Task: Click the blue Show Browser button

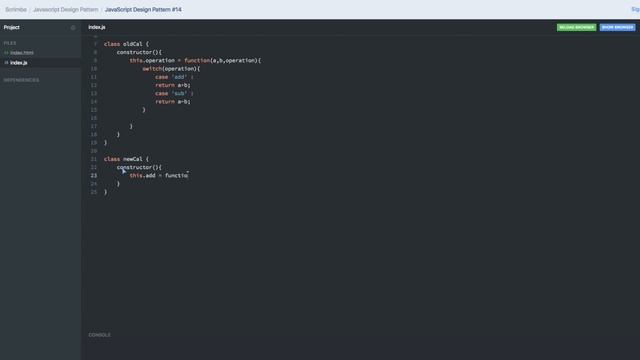Action: [618, 27]
